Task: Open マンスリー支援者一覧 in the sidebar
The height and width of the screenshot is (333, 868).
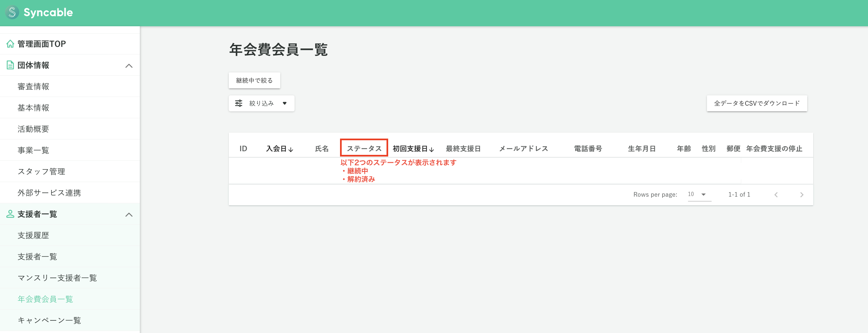Action: [x=57, y=278]
